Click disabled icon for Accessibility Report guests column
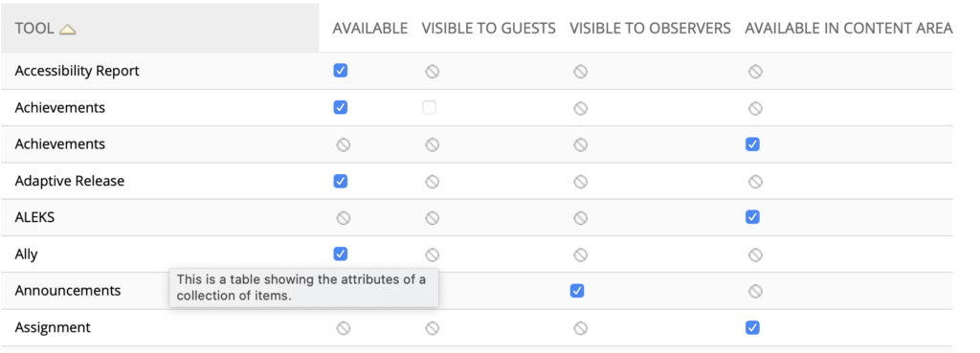 tap(432, 71)
